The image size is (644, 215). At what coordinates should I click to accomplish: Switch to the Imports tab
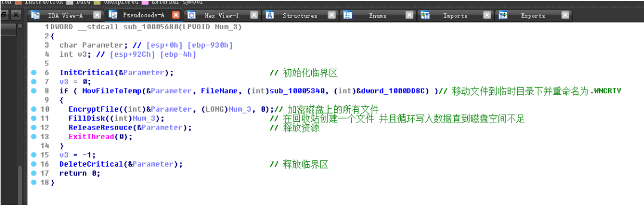455,16
